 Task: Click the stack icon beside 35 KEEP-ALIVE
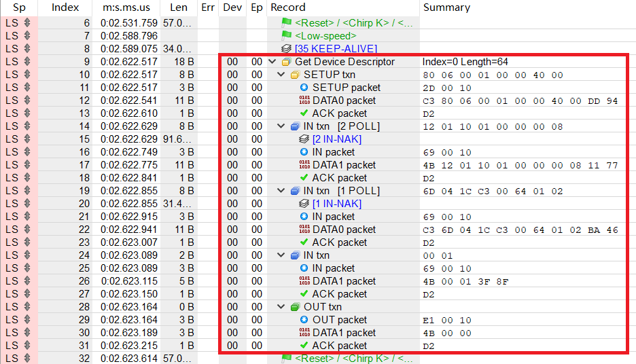(286, 49)
